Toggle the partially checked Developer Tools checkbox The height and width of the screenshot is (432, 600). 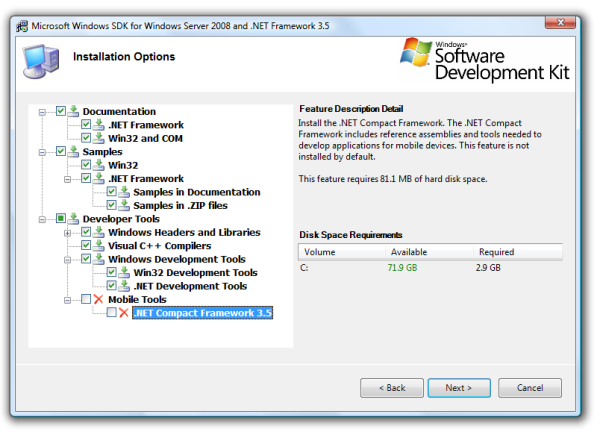pyautogui.click(x=60, y=218)
